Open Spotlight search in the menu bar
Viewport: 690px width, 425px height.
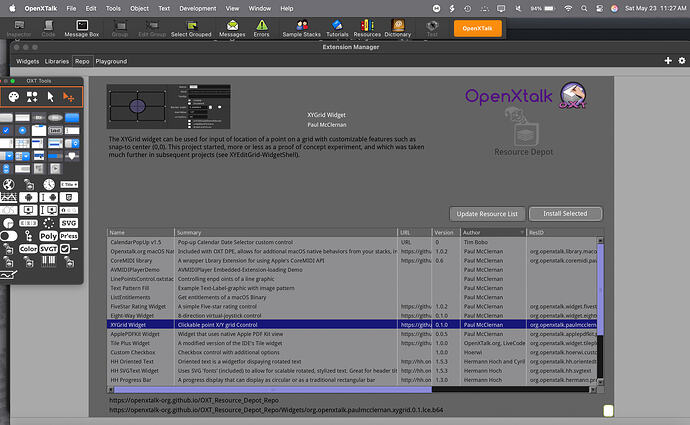tap(584, 8)
